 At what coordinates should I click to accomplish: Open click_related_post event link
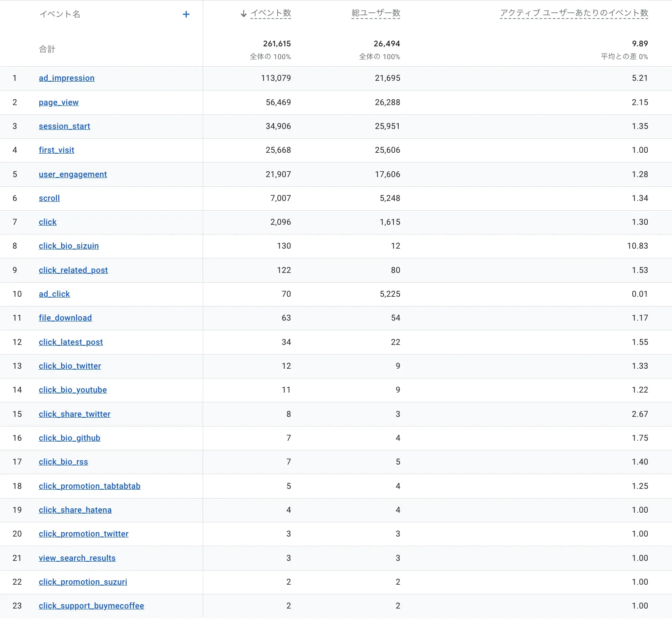[x=73, y=270]
